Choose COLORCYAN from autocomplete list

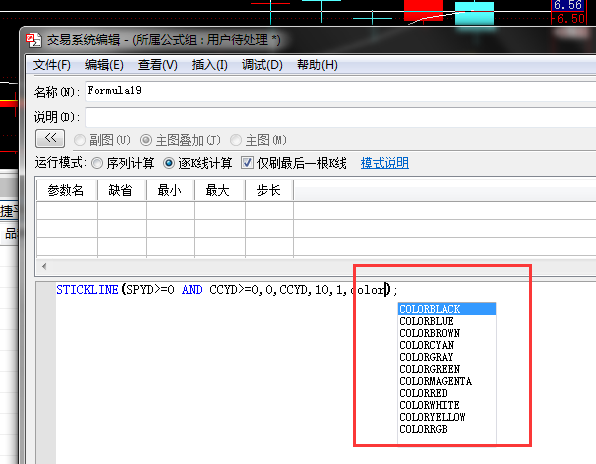(447, 345)
